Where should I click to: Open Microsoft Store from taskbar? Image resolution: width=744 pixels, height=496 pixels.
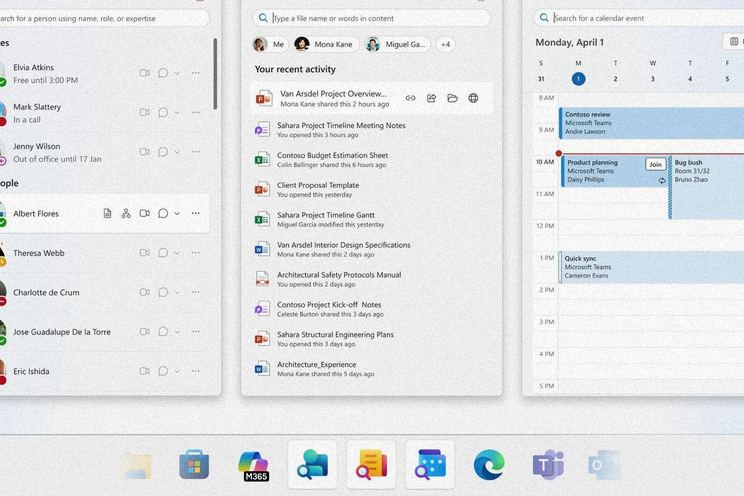tap(194, 465)
